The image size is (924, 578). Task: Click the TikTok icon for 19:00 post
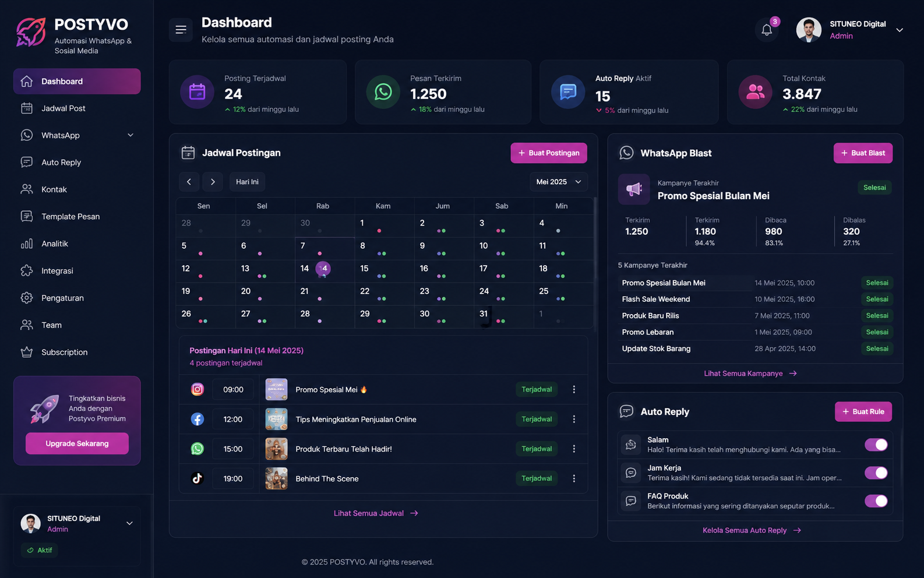(x=198, y=478)
